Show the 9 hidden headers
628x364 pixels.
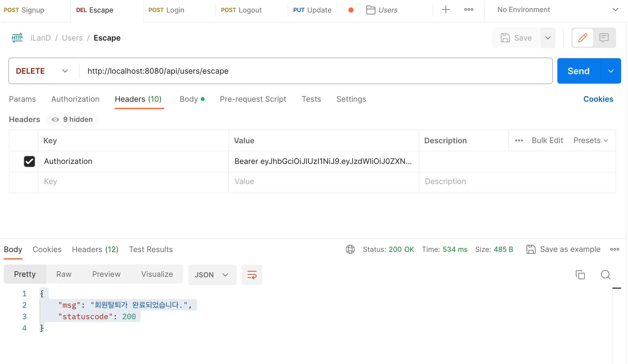tap(72, 119)
